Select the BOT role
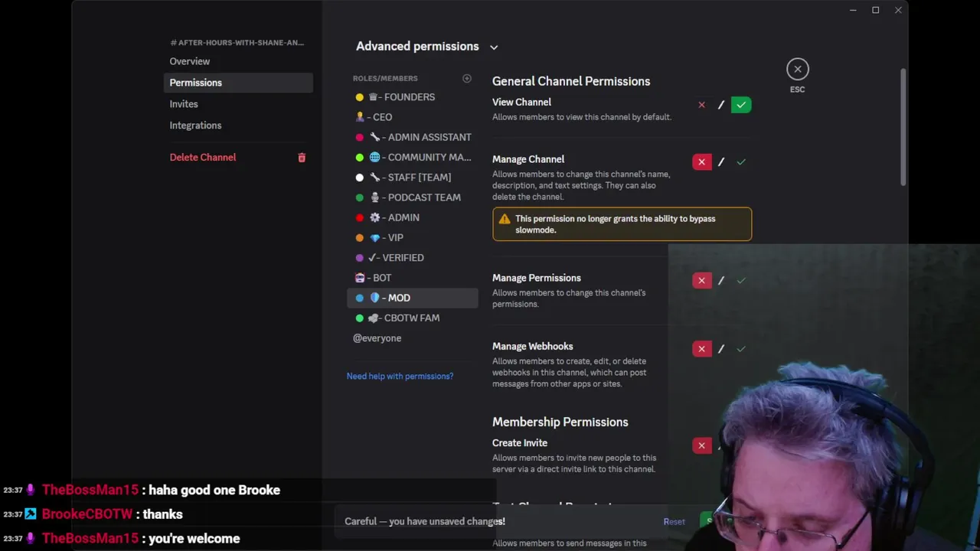 413,278
